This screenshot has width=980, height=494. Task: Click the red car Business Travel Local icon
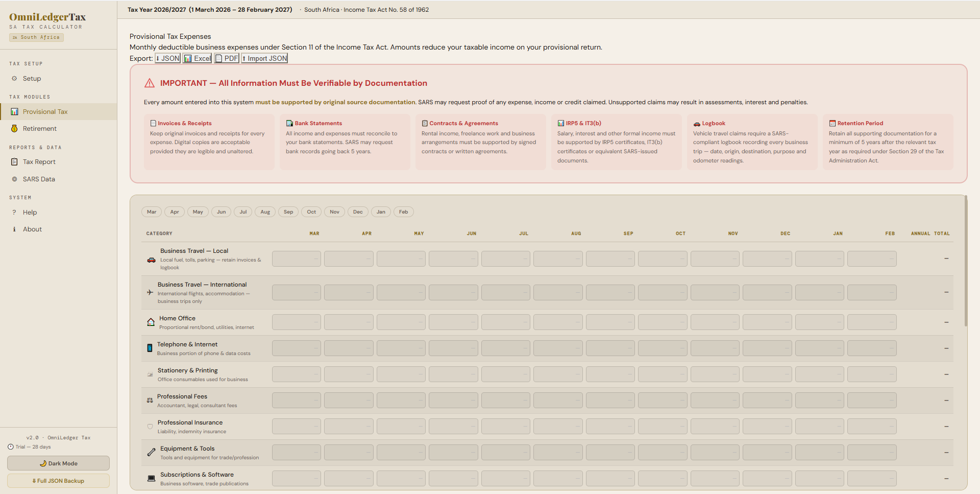pyautogui.click(x=151, y=260)
